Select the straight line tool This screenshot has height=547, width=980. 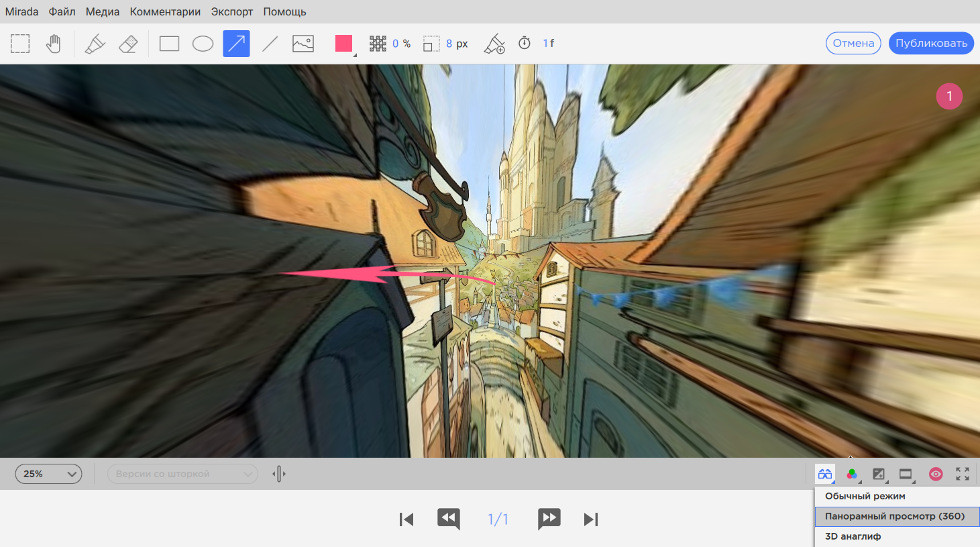tap(270, 44)
